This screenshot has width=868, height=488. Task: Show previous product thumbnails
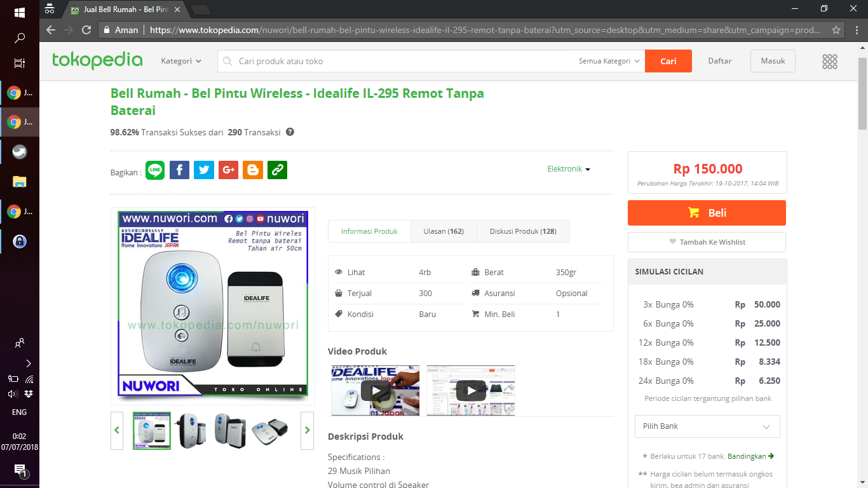[117, 430]
